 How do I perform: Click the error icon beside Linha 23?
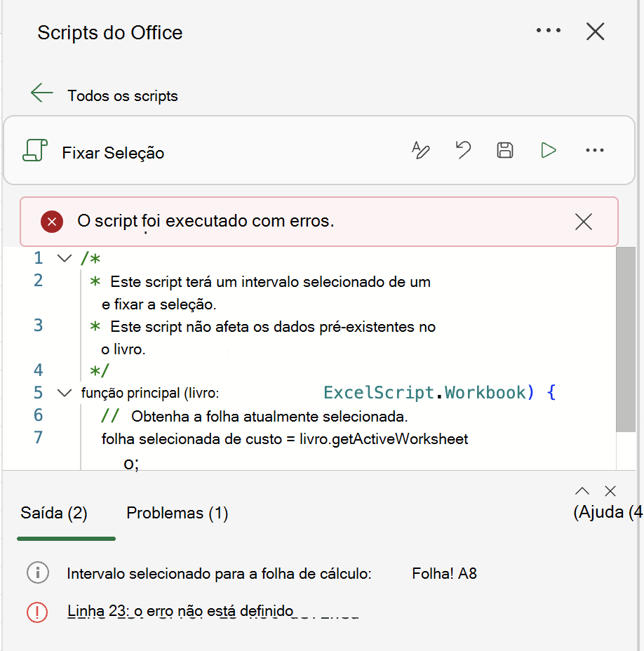[x=37, y=612]
